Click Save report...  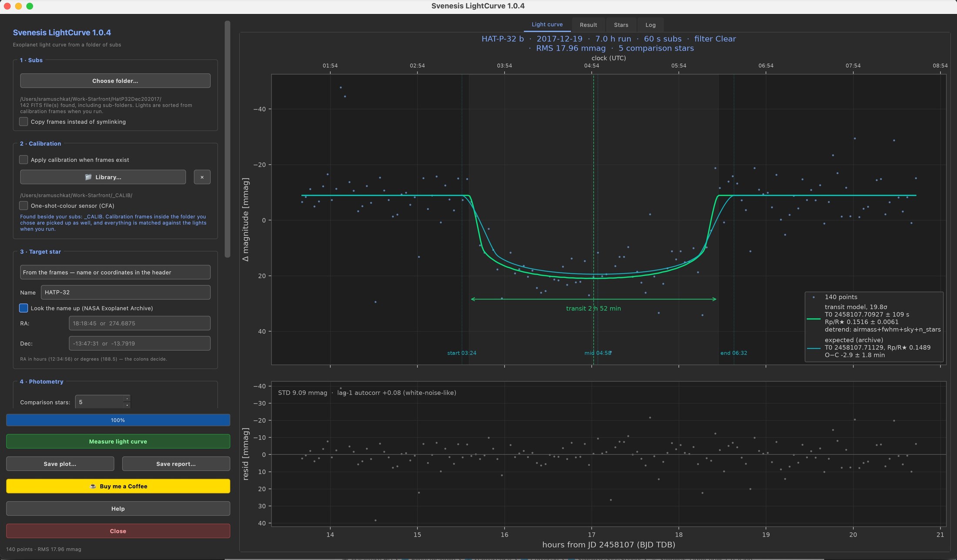[176, 464]
